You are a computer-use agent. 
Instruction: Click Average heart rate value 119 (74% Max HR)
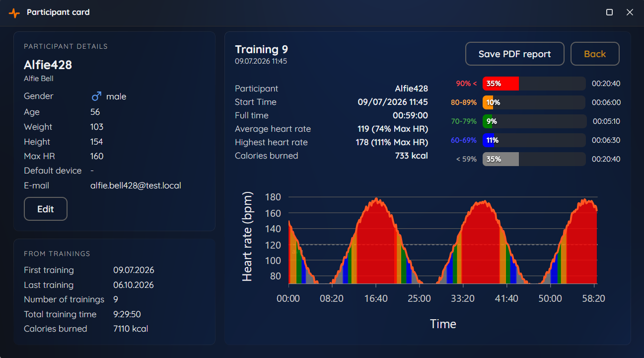[392, 129]
